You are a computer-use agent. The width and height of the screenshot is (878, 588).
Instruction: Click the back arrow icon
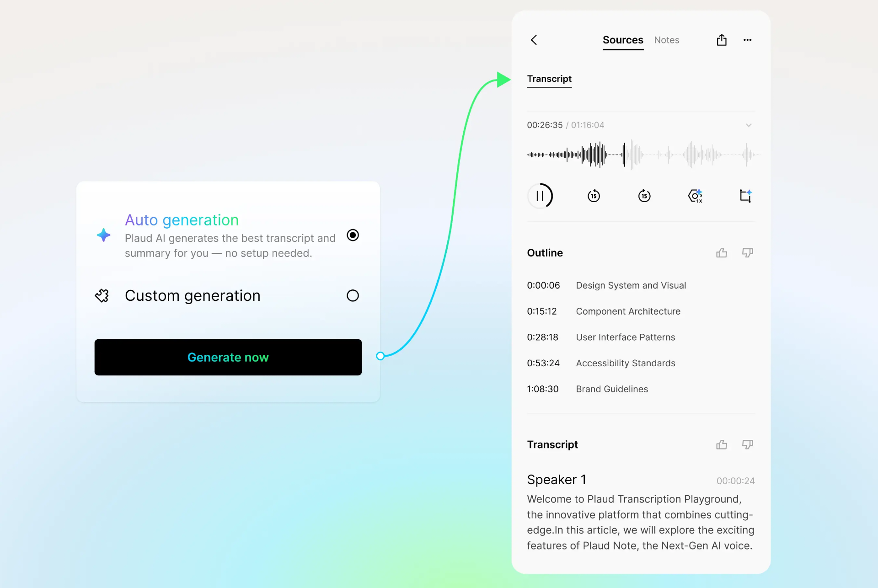534,40
